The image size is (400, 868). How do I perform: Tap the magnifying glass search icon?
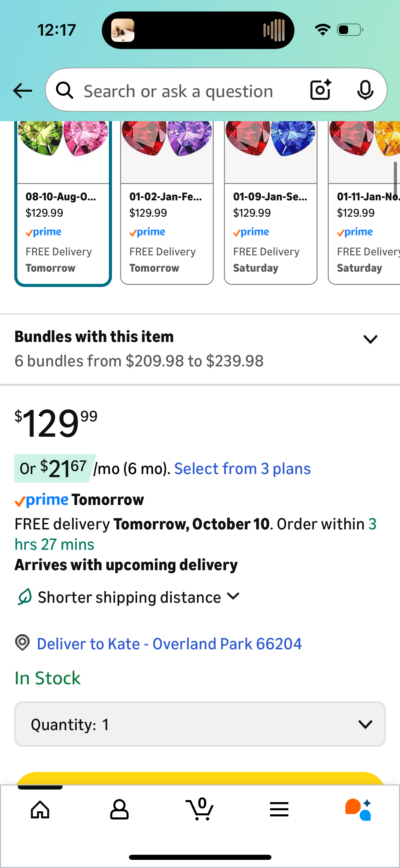tap(64, 91)
